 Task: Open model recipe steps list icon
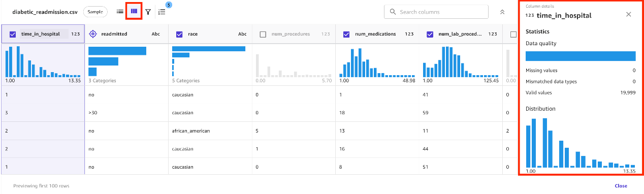click(x=162, y=12)
